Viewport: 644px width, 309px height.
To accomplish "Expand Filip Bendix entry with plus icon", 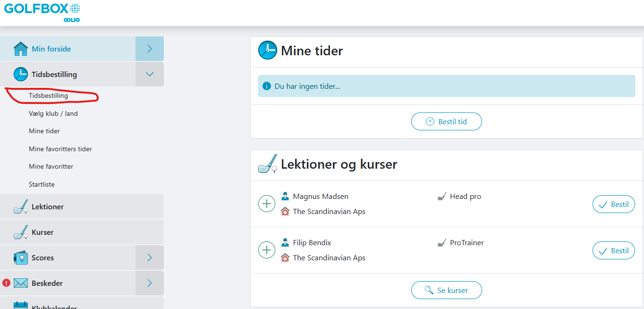I will point(267,250).
